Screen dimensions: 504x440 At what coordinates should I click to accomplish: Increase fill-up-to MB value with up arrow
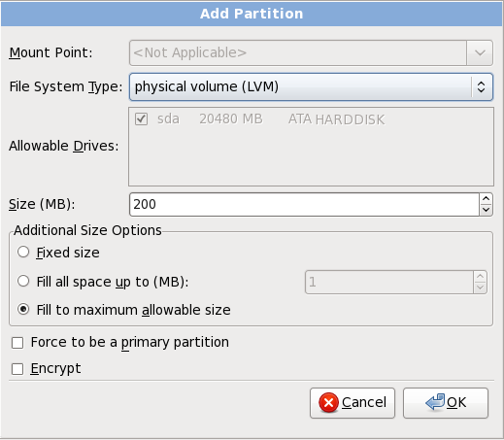click(481, 277)
